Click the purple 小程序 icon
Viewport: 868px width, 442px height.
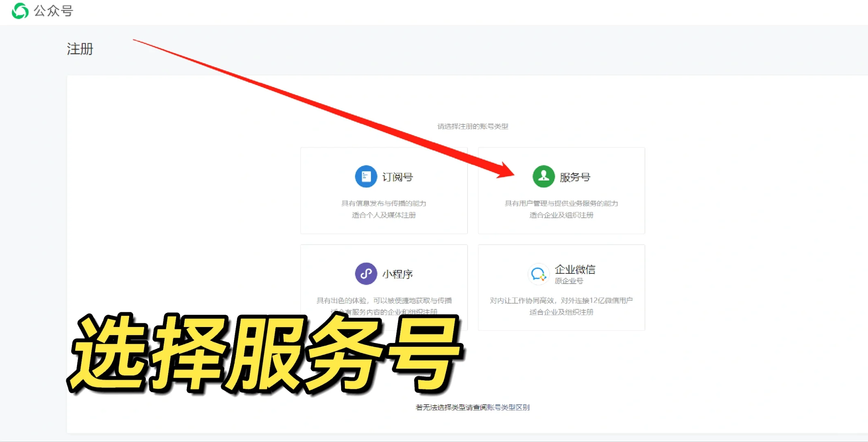pos(366,273)
